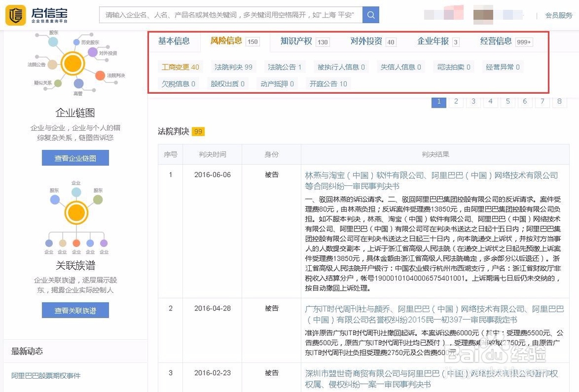The image size is (579, 392).
Task: Select 被执行人信息 0 sub-category
Action: pos(341,67)
